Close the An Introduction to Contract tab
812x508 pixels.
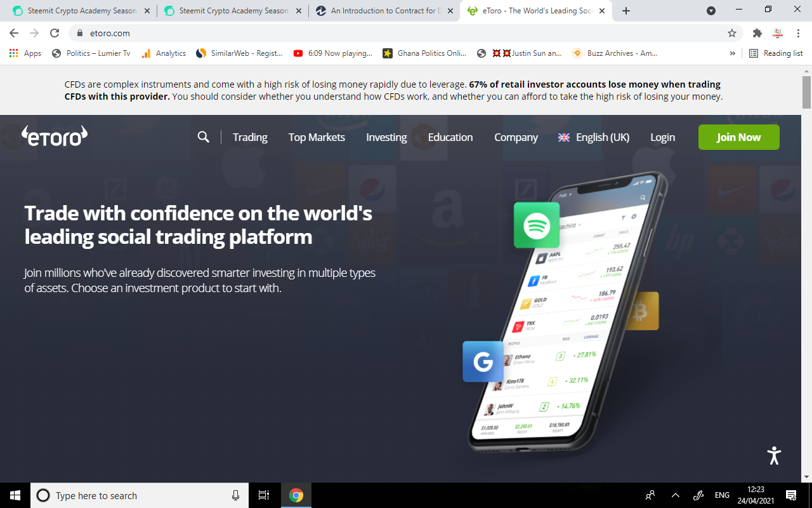click(450, 11)
